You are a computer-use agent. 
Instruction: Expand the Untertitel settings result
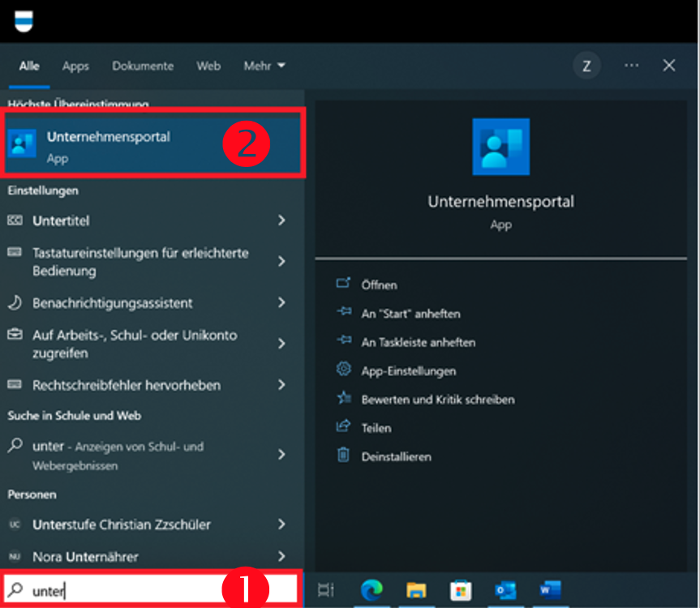point(281,221)
